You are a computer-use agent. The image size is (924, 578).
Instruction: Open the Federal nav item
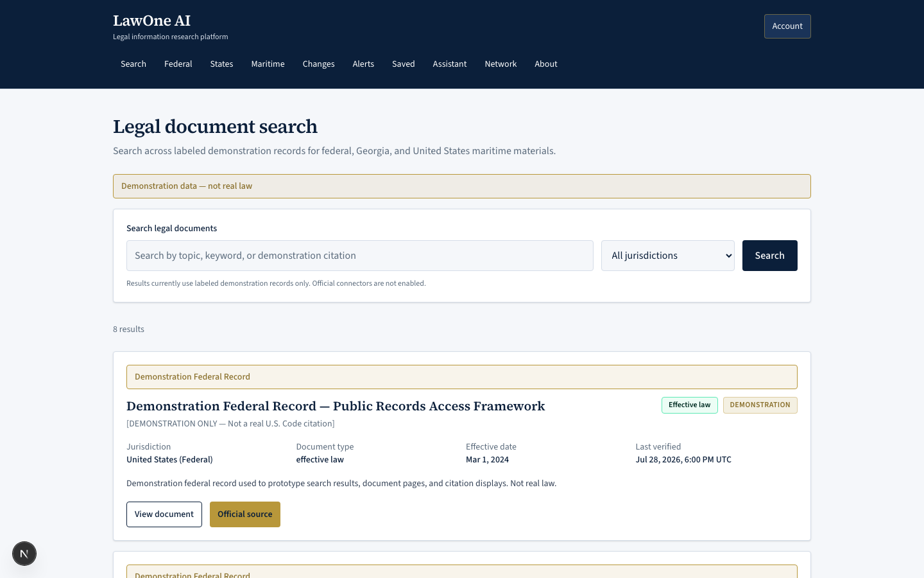178,64
